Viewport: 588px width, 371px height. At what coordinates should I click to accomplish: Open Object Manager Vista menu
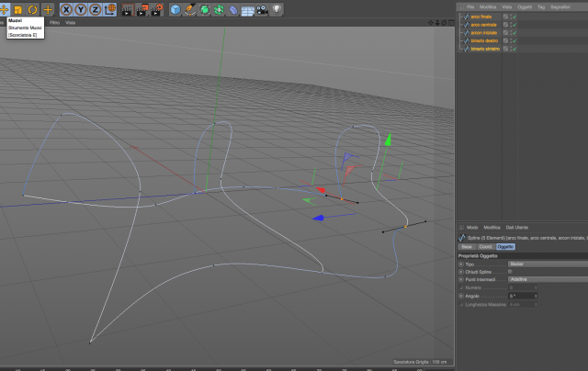506,7
